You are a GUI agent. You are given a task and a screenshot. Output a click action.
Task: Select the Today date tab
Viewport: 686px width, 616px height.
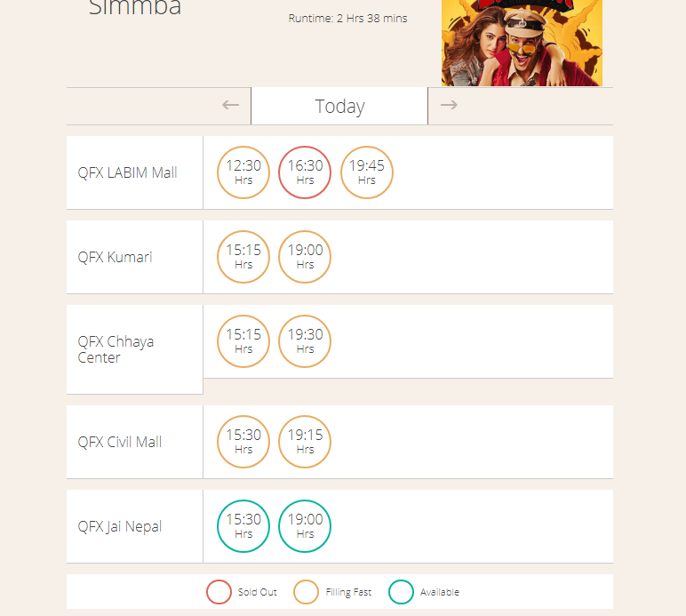pos(339,107)
